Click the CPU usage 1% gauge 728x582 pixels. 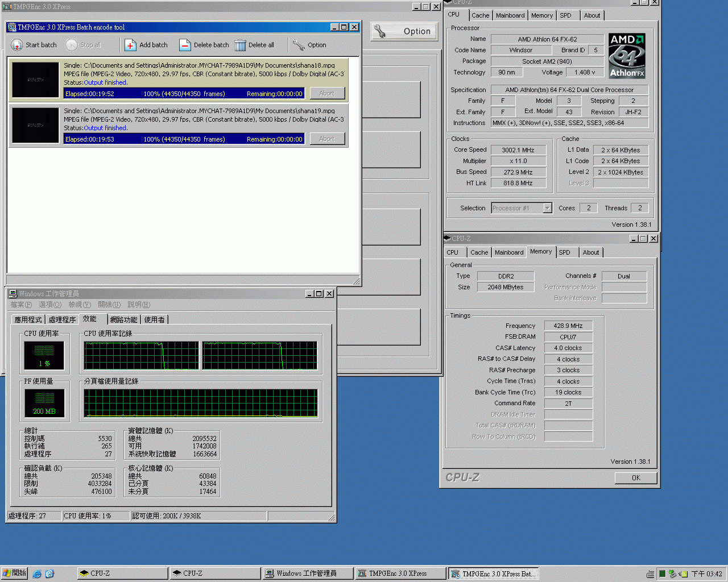(x=44, y=355)
